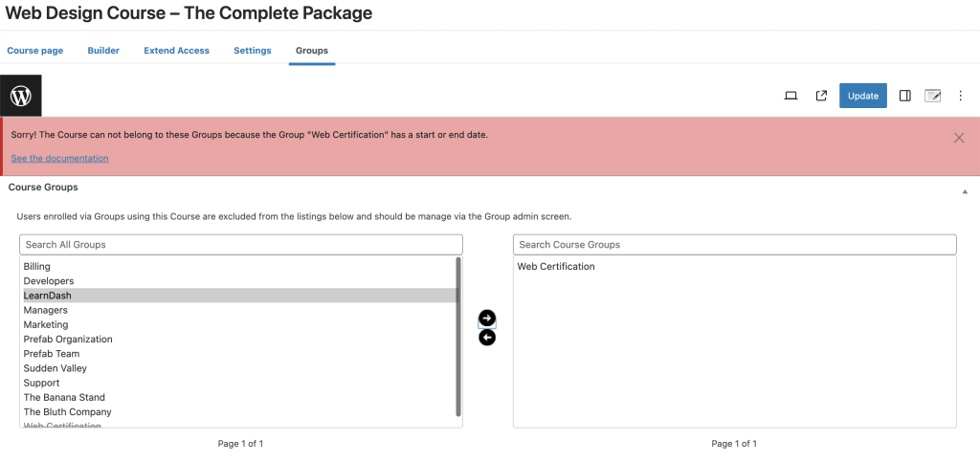Select Developers in the groups list
The height and width of the screenshot is (462, 980).
pos(239,281)
